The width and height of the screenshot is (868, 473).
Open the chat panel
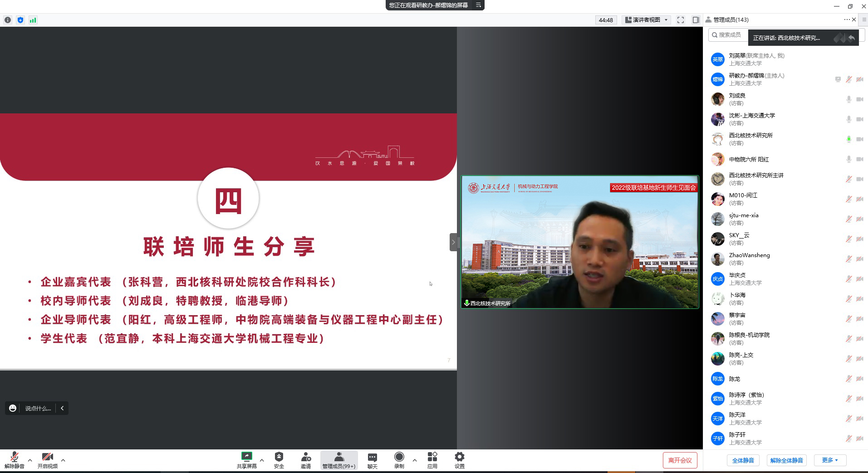372,458
